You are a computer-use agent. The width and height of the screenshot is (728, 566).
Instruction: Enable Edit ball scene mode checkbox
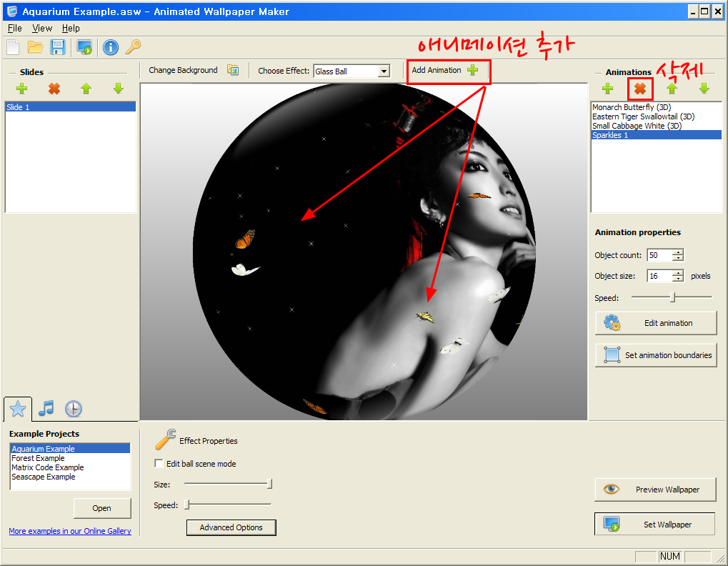click(159, 463)
